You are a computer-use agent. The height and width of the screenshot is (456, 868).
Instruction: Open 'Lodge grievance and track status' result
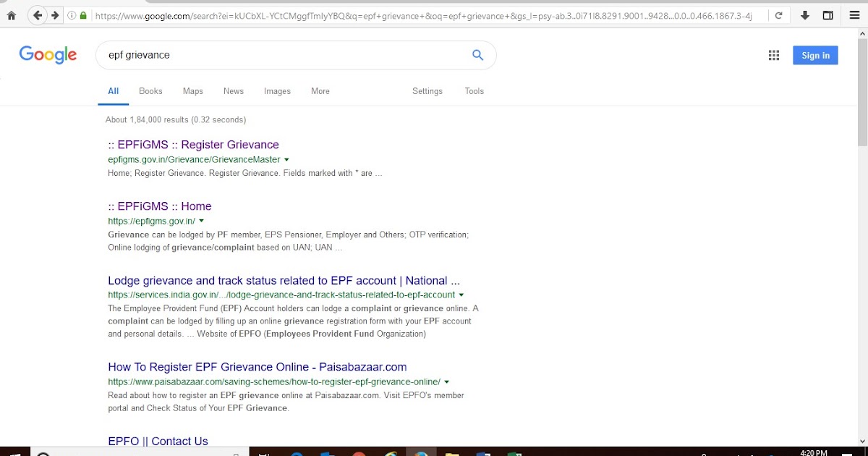(x=284, y=281)
